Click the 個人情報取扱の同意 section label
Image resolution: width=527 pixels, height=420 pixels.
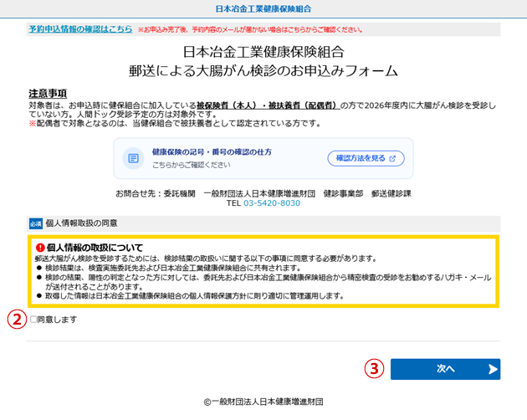[81, 223]
